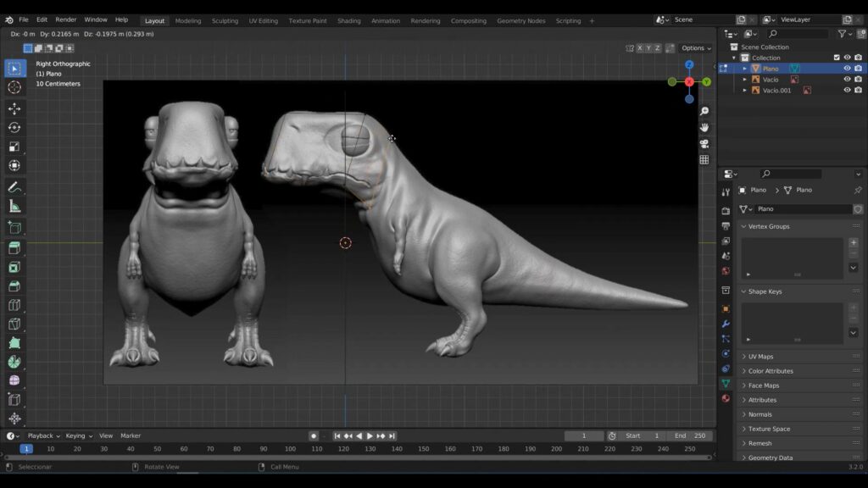Click the Playback button in the timeline
The width and height of the screenshot is (868, 488).
point(42,435)
